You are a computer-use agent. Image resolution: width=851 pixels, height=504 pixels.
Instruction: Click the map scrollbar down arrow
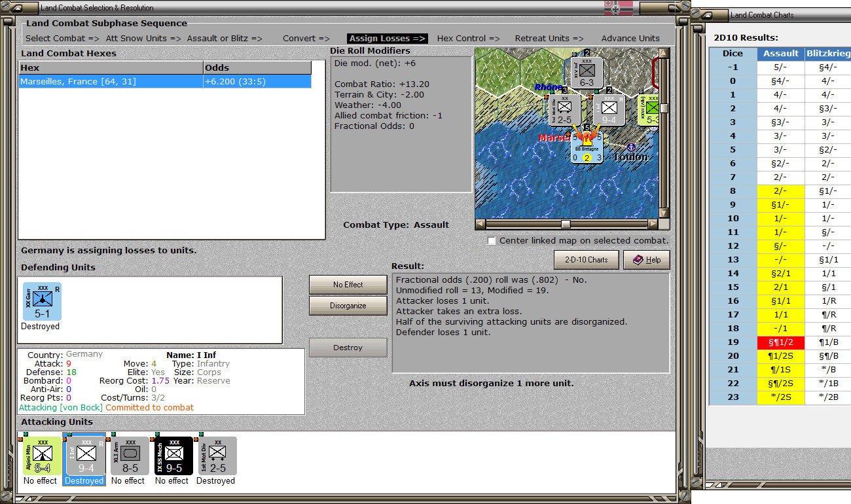pyautogui.click(x=664, y=213)
